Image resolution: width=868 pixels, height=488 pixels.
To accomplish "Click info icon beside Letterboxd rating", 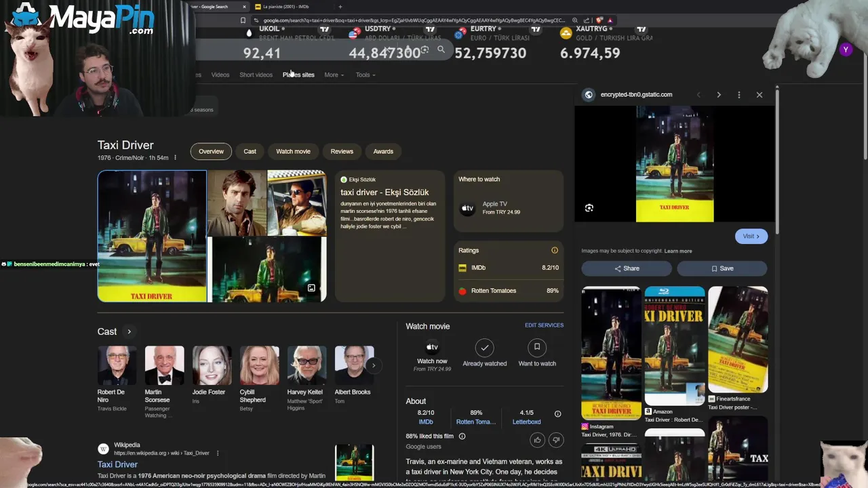I will pyautogui.click(x=557, y=413).
